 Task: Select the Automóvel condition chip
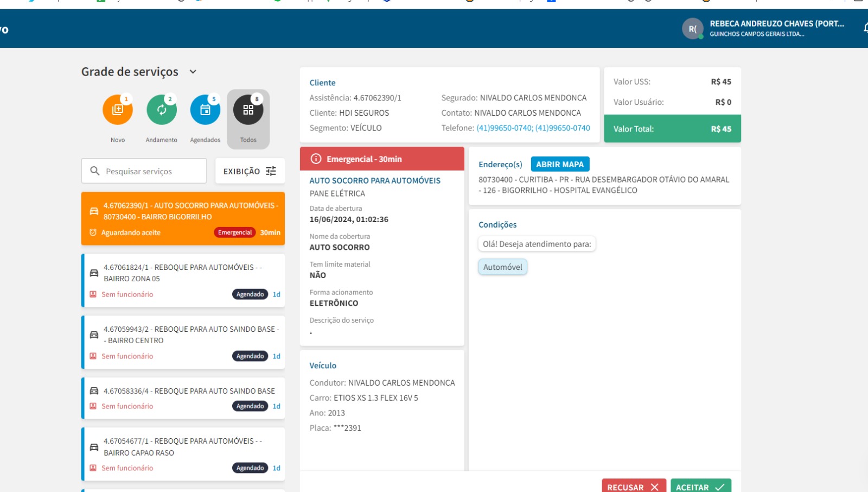[x=502, y=267]
